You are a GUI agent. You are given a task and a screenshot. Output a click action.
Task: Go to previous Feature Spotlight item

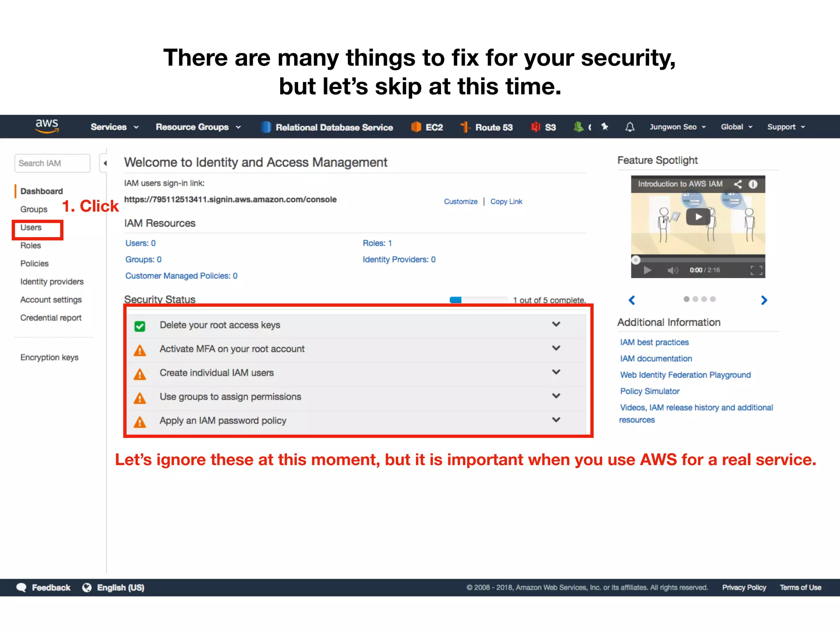632,300
